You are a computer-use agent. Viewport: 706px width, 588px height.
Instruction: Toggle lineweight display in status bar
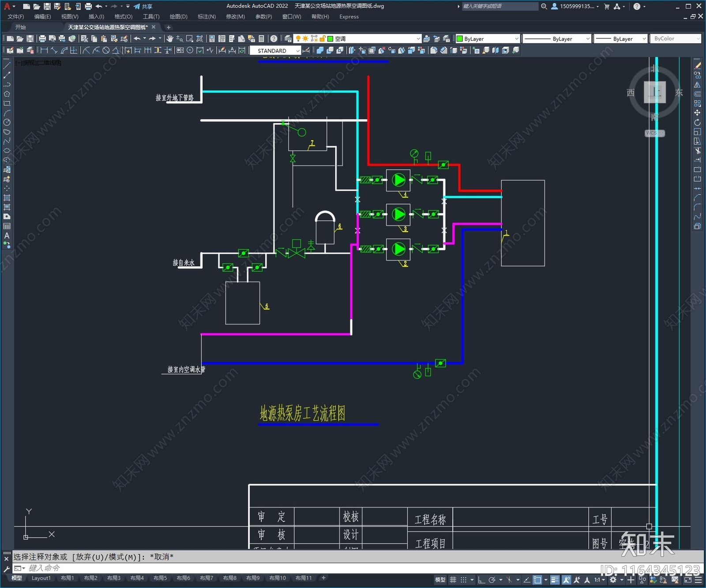point(555,580)
